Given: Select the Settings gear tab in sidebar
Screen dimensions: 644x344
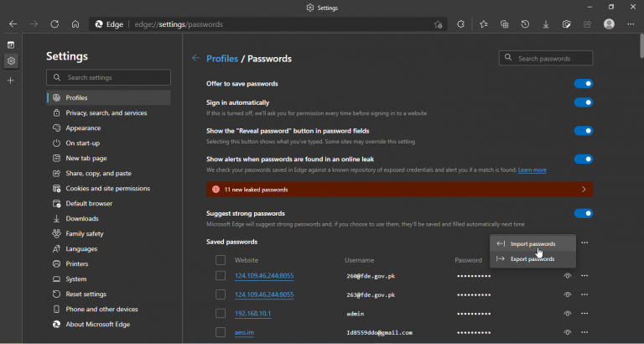Looking at the screenshot, I should point(11,61).
